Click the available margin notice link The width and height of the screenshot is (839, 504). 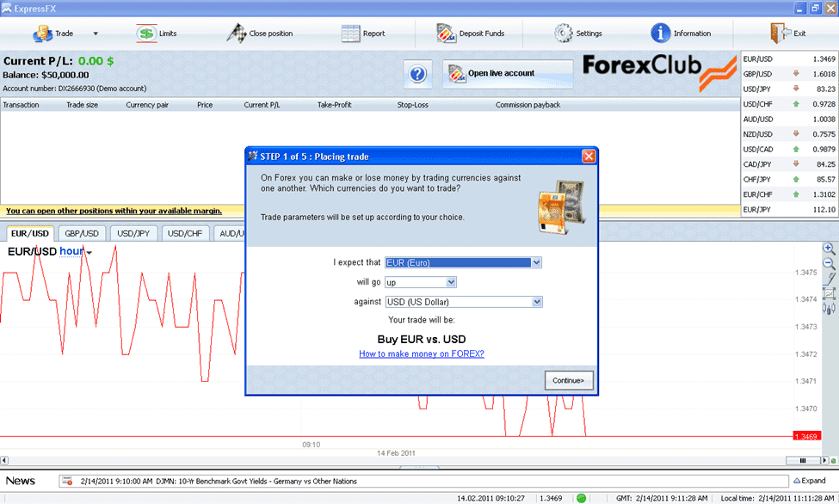click(x=114, y=211)
